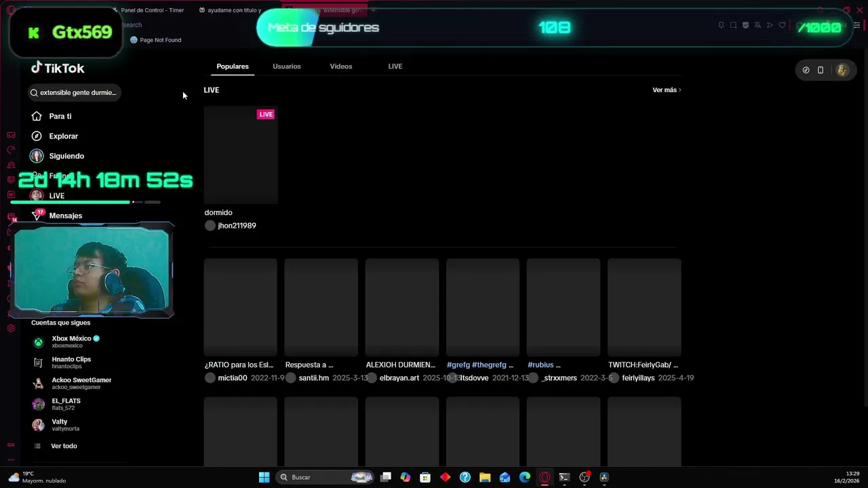Switch to the Usuarios tab
Image resolution: width=868 pixels, height=488 pixels.
coord(287,66)
